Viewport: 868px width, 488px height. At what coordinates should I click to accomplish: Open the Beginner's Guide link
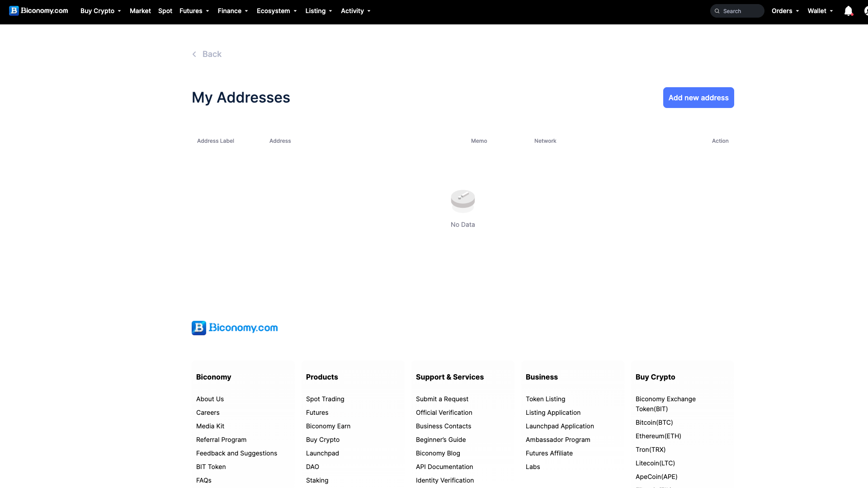pos(441,440)
